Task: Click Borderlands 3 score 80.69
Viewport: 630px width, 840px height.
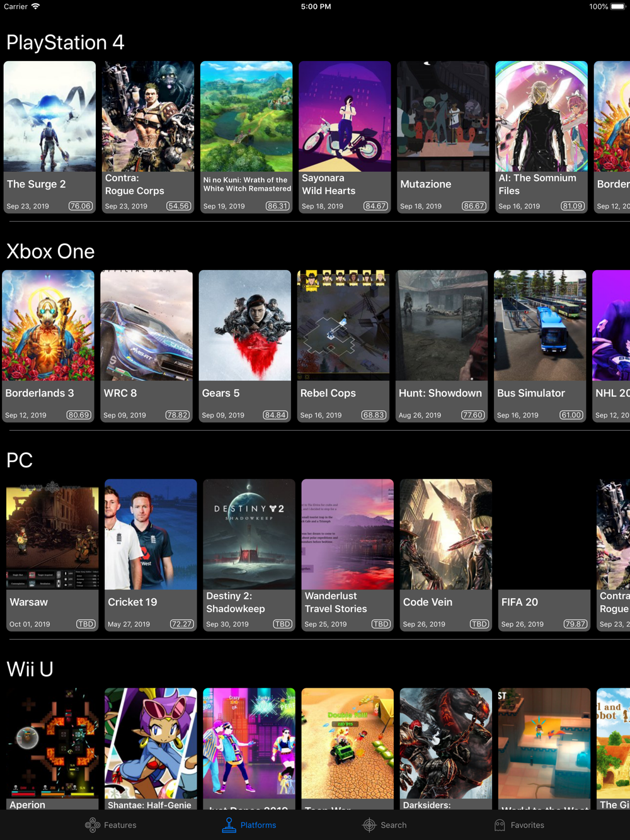Action: [79, 415]
